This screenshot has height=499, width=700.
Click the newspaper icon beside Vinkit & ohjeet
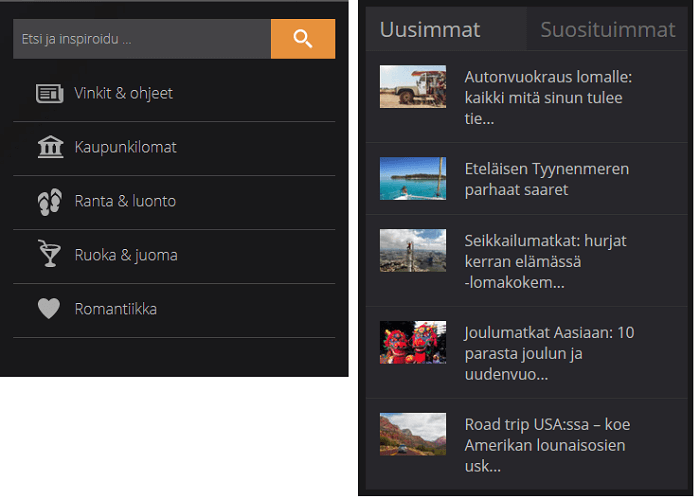point(50,93)
